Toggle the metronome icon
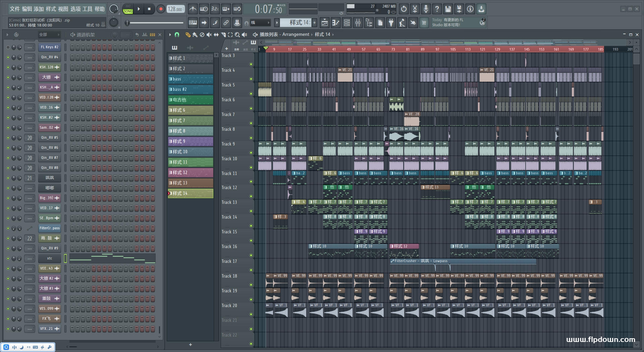The width and height of the screenshot is (644, 352). click(193, 9)
